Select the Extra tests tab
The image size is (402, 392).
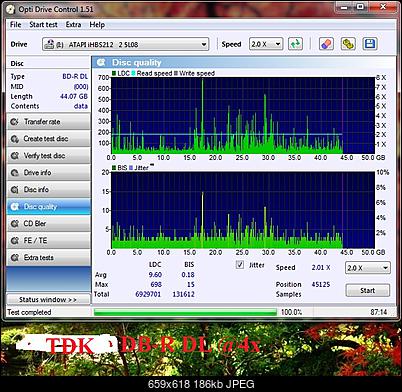pyautogui.click(x=48, y=258)
